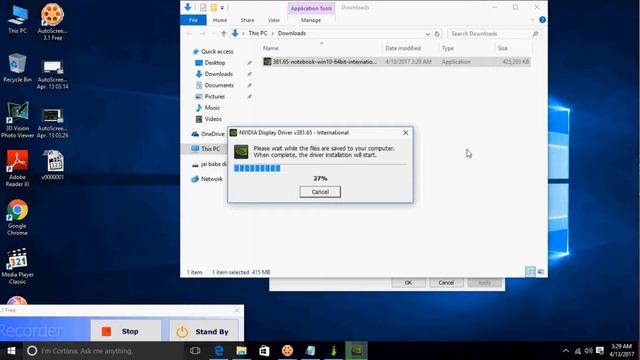Open the Manage ribbon tab
640x360 pixels.
(311, 20)
